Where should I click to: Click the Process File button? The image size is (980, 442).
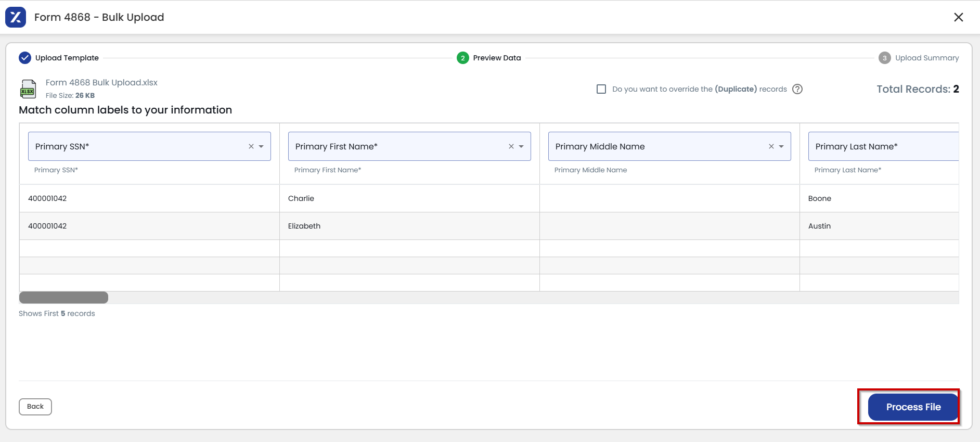[x=913, y=407]
